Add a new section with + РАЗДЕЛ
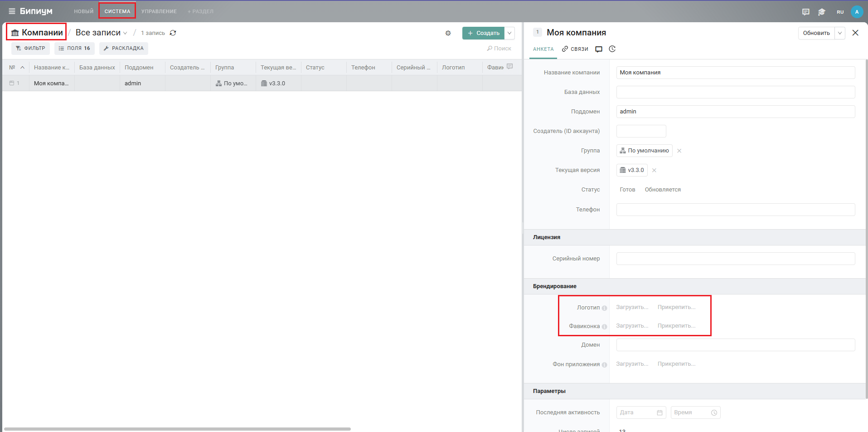868x432 pixels. (x=200, y=11)
